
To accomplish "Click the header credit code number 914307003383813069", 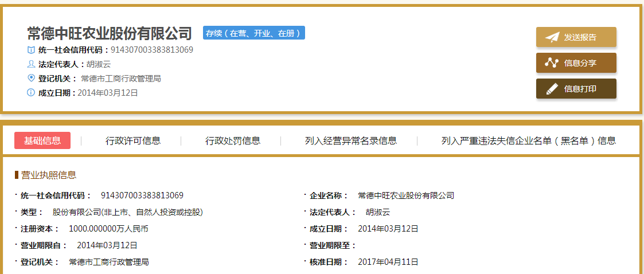I will click(152, 50).
